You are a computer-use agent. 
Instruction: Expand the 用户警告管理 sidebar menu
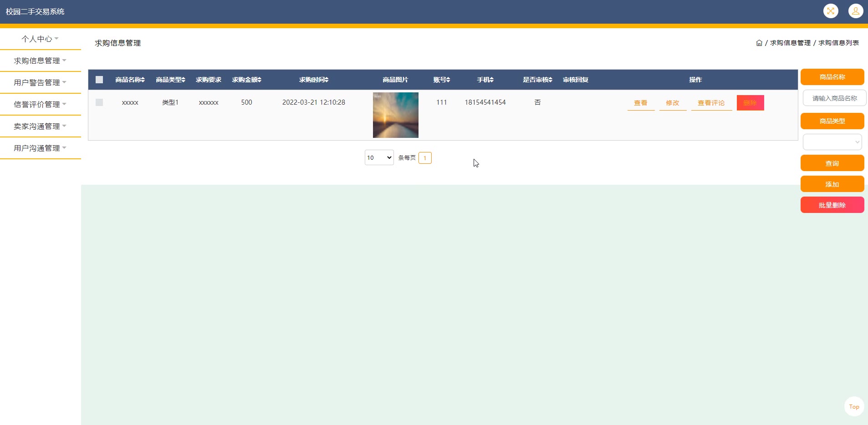(x=40, y=82)
